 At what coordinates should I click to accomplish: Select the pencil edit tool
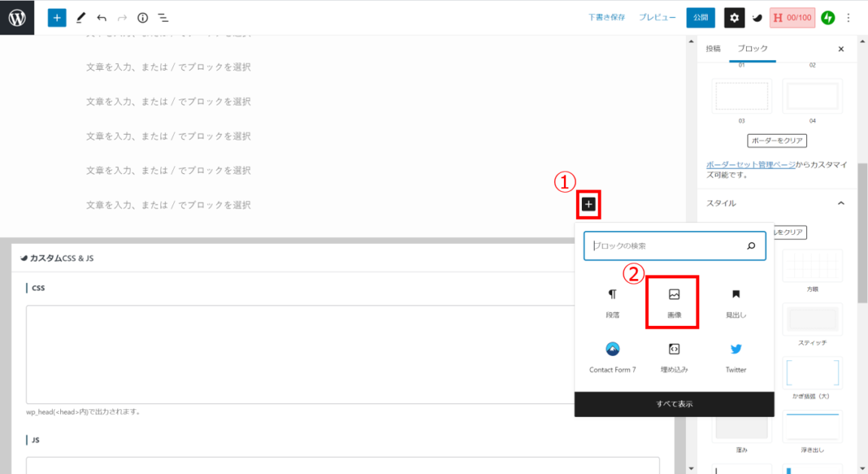click(81, 18)
